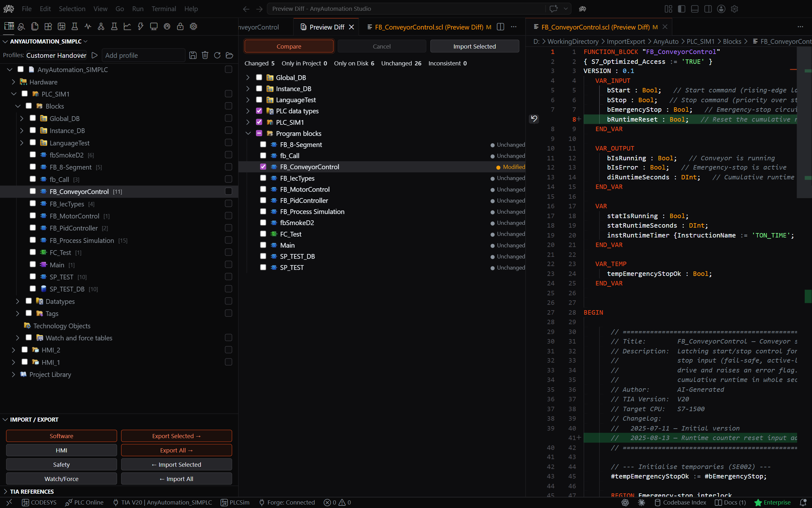
Task: Check the FB_MotorControl checkbox in diff list
Action: pyautogui.click(x=263, y=189)
